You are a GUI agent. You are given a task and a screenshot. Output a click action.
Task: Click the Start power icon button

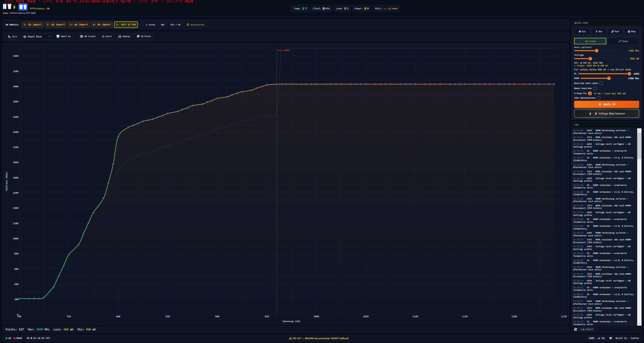[107, 36]
